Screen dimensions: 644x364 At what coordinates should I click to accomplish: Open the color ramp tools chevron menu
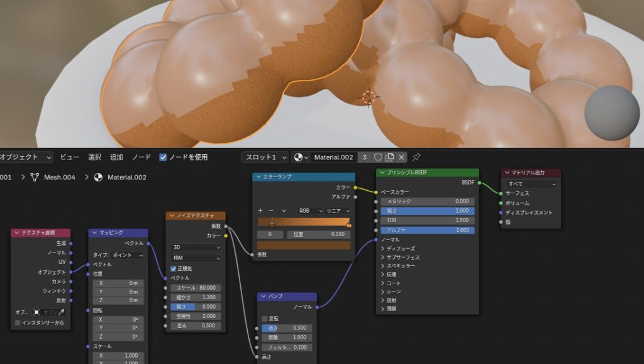(x=284, y=210)
